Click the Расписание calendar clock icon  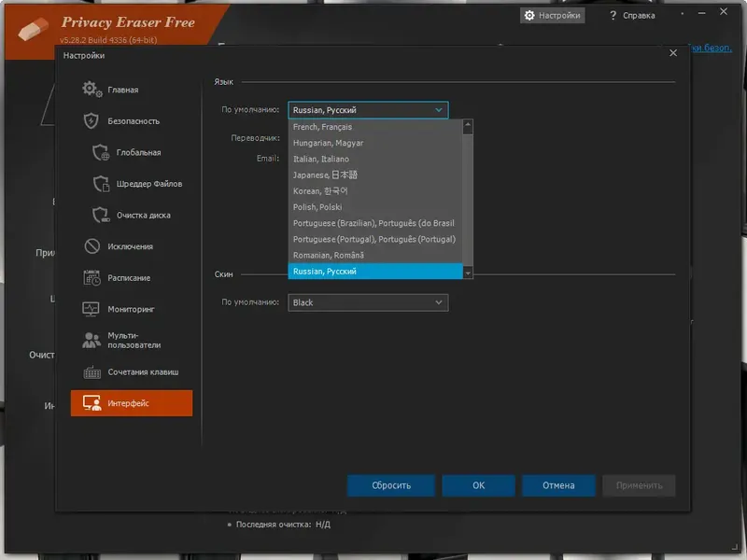(92, 277)
